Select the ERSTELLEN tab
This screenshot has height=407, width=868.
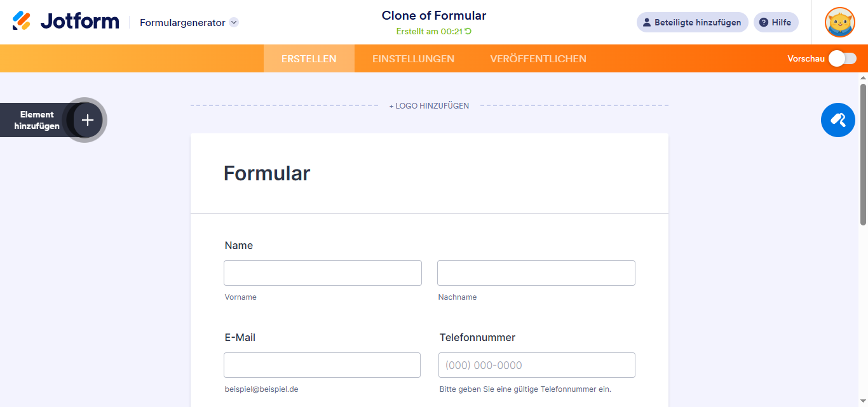click(x=309, y=58)
